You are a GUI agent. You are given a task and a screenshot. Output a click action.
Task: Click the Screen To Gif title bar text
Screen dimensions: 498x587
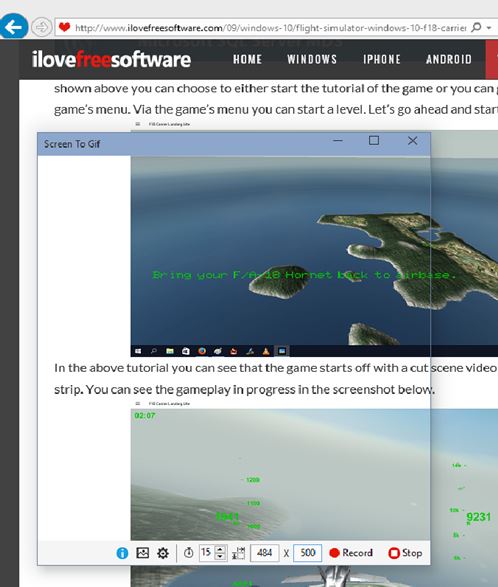[72, 144]
